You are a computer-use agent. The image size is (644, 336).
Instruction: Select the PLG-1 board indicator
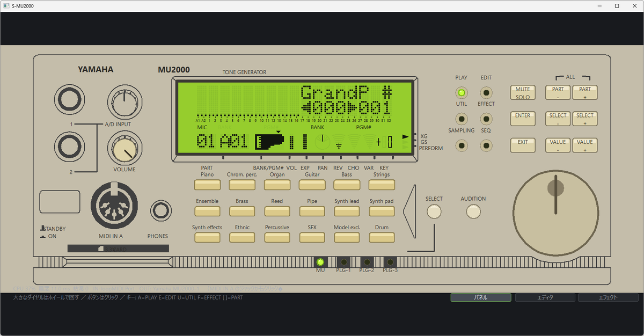[x=343, y=262]
